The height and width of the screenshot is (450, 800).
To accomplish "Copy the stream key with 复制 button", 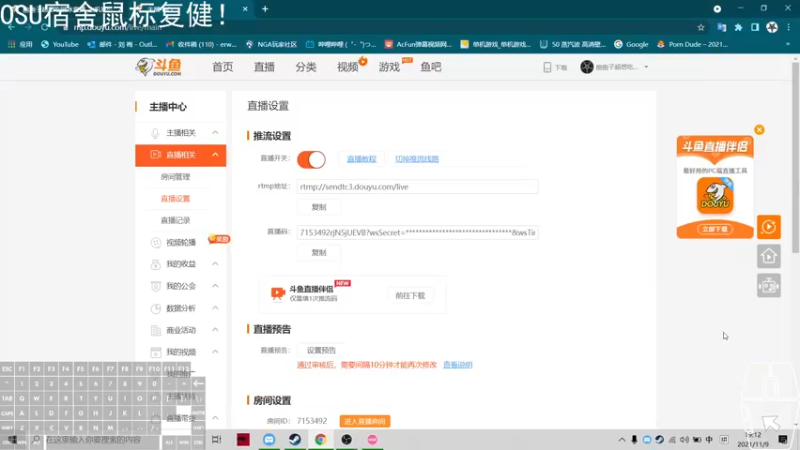I will tap(319, 253).
